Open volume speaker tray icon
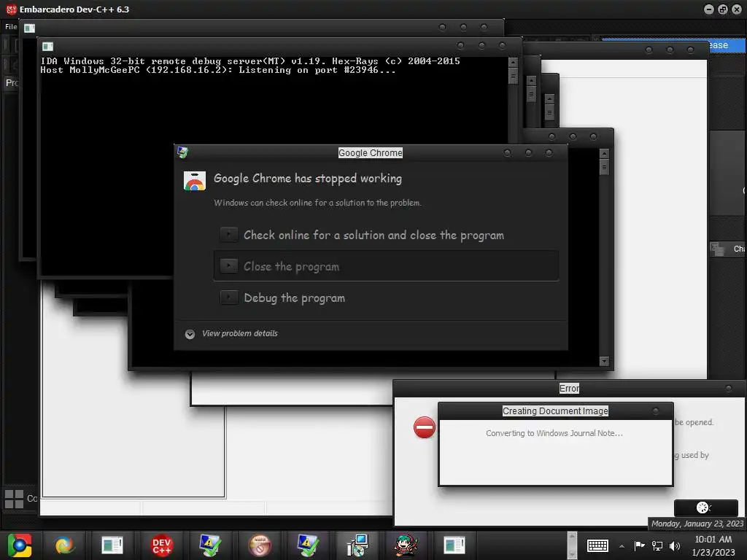The width and height of the screenshot is (747, 560). (x=675, y=545)
